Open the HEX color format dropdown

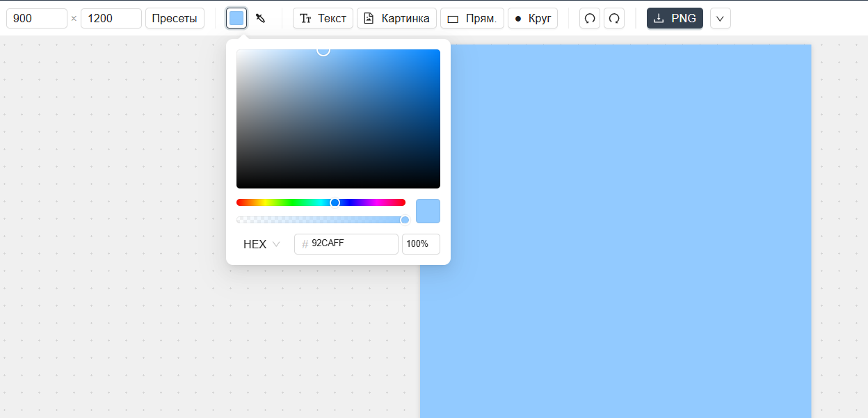click(x=262, y=244)
